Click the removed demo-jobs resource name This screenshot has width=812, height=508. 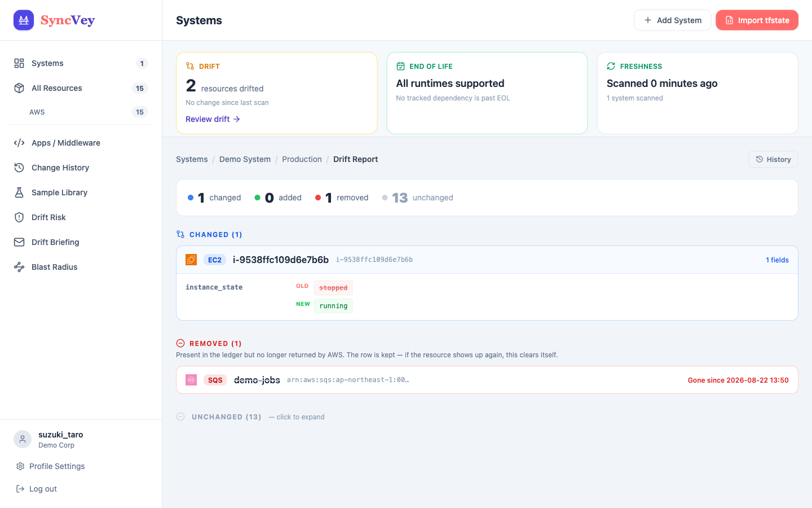click(257, 380)
